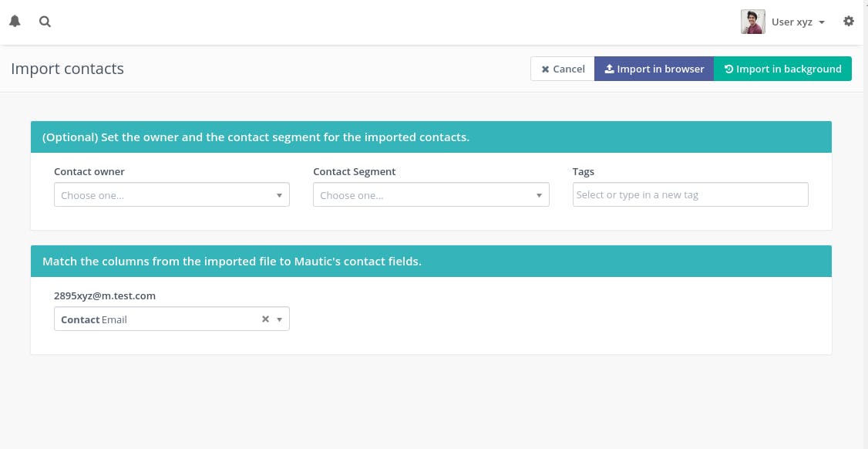Screen dimensions: 868x449
Task: Expand the User xyz account menu
Action: click(798, 22)
